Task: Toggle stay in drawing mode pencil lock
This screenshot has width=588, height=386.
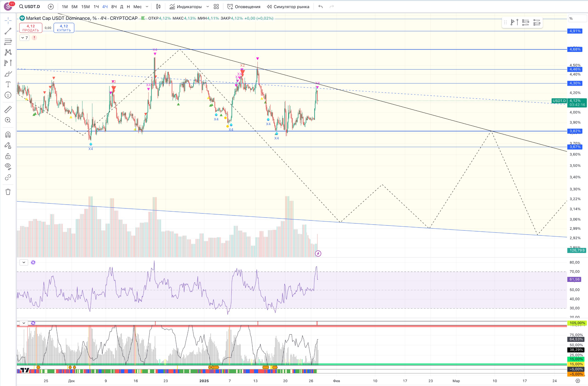Action: (x=8, y=145)
